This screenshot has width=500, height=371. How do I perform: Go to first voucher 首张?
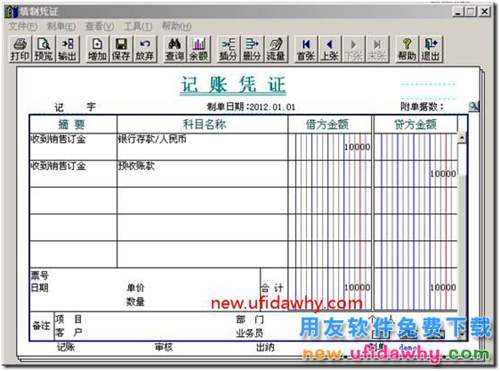(x=306, y=49)
